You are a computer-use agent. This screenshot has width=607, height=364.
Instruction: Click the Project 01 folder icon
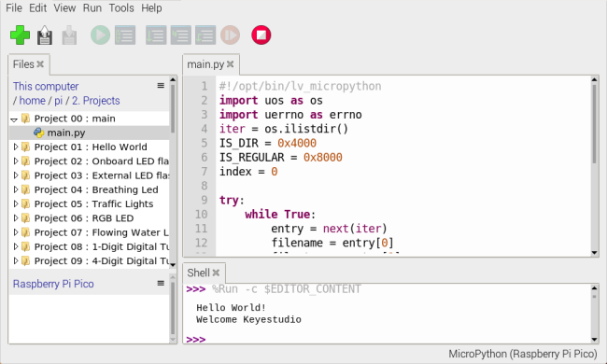[x=25, y=147]
